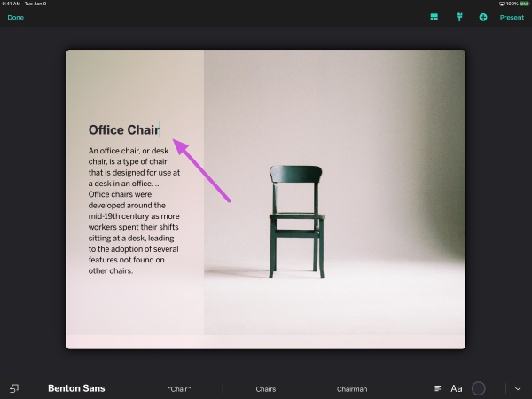This screenshot has width=532, height=399.
Task: Open the text alignment options icon
Action: [438, 388]
